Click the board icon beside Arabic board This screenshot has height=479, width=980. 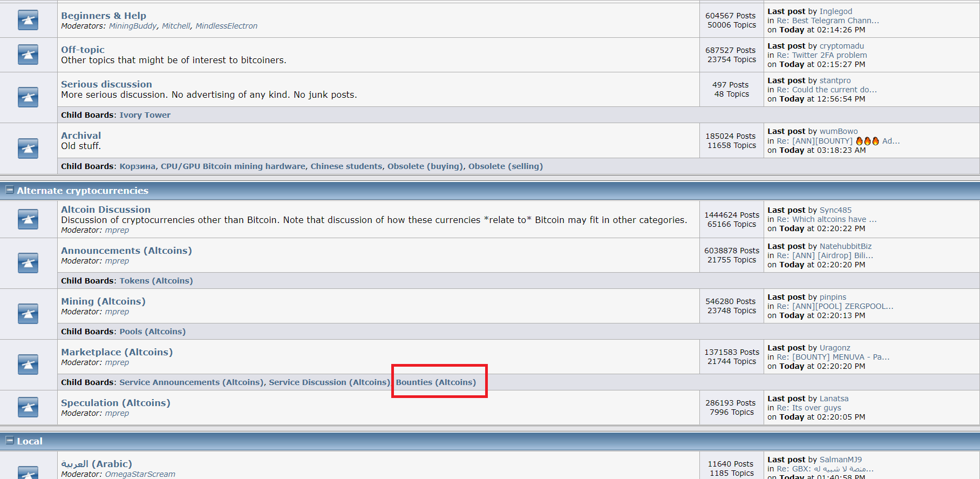click(28, 472)
